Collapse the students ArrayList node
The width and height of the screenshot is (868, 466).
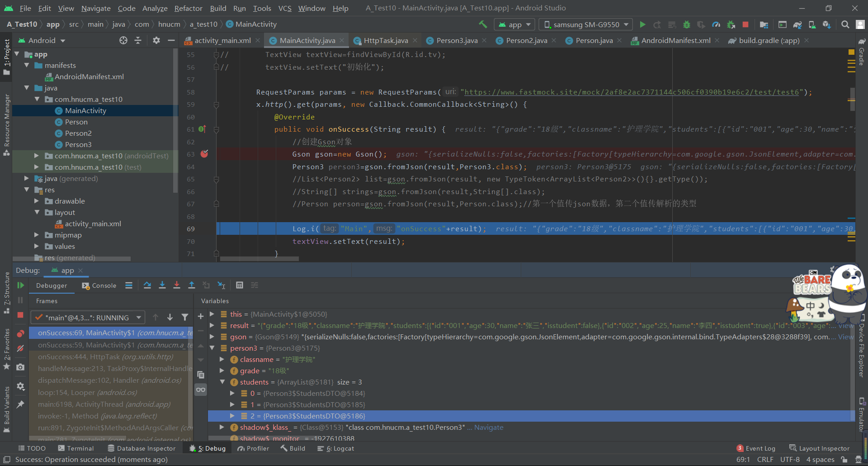tap(222, 382)
